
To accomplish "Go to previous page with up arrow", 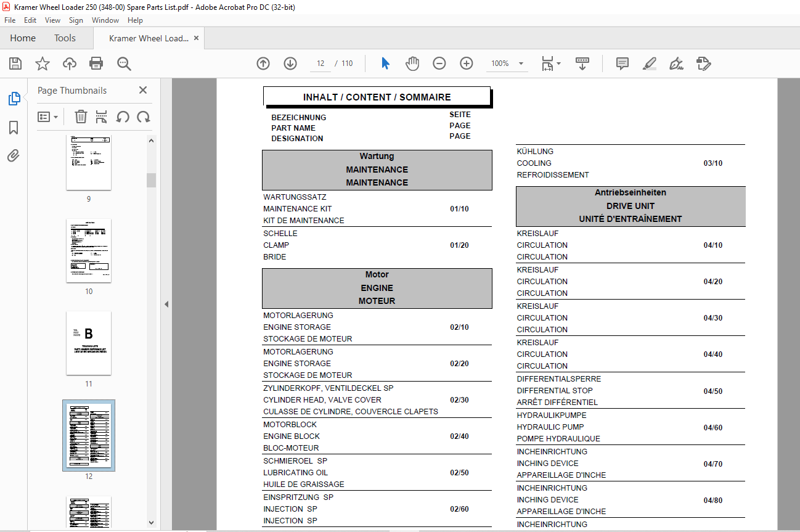I will click(x=263, y=63).
